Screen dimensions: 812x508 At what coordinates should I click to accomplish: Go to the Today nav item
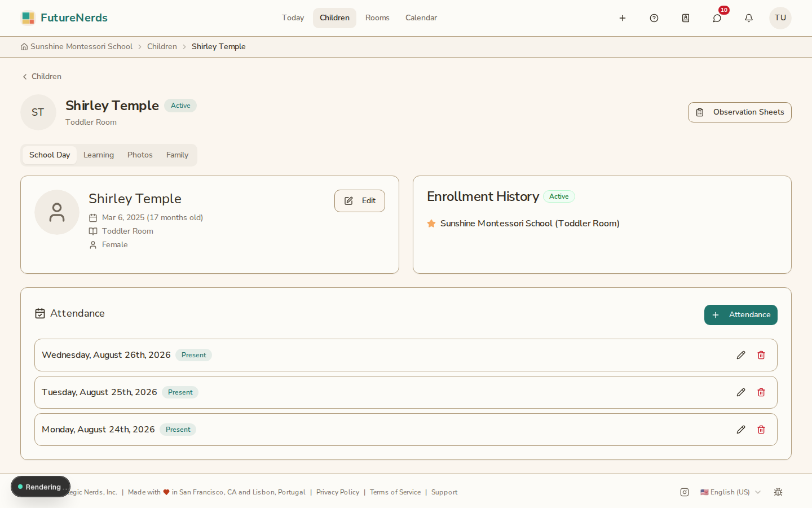click(293, 18)
